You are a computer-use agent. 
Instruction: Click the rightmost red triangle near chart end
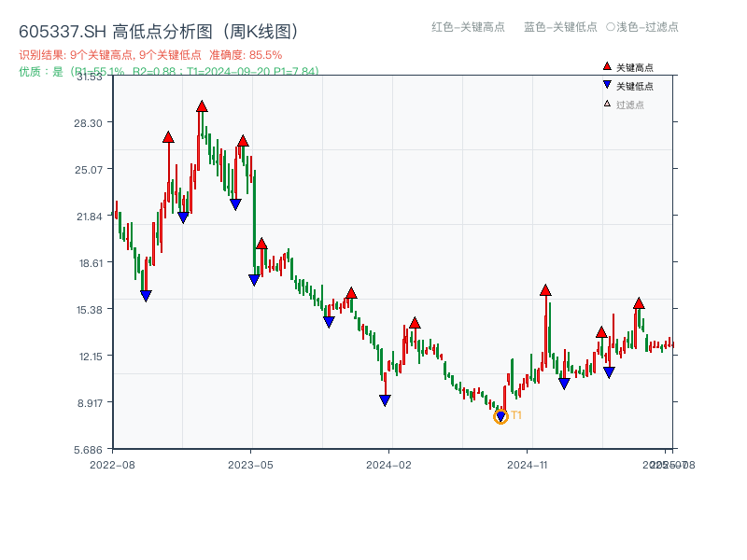click(x=639, y=304)
